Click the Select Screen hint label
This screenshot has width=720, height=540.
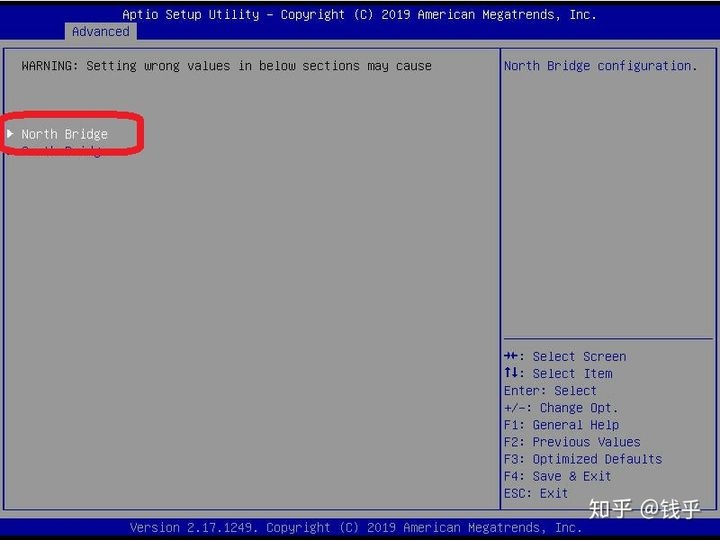[x=579, y=357]
